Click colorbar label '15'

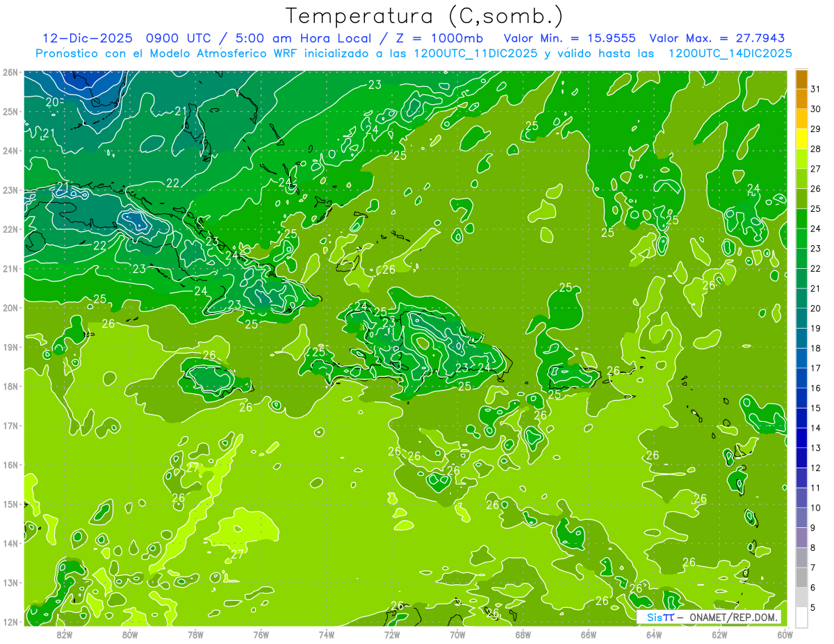click(x=816, y=408)
